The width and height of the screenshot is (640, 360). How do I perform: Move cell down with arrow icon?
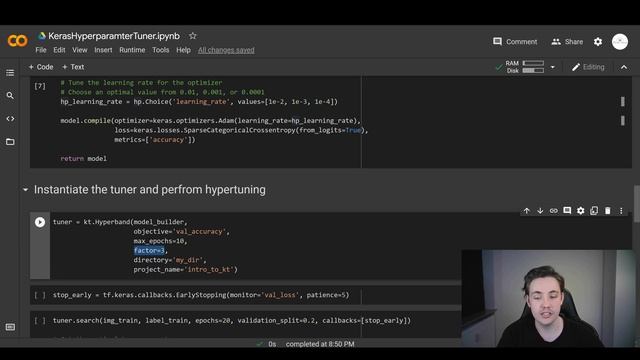click(x=540, y=211)
